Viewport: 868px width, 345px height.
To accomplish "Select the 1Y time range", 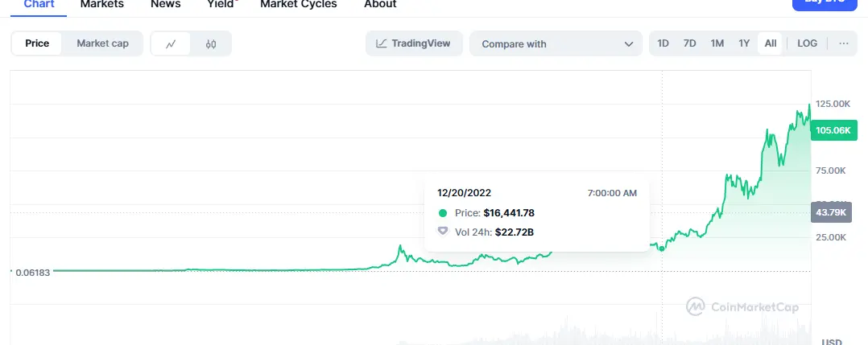I will 744,43.
